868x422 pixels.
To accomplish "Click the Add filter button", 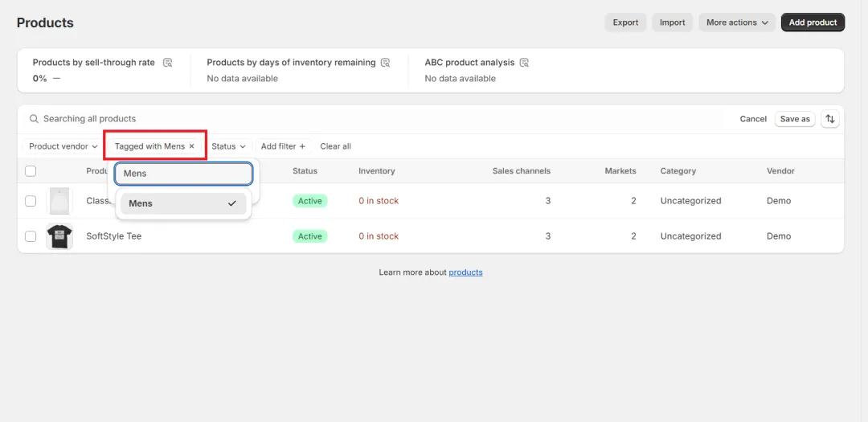I will tap(283, 146).
